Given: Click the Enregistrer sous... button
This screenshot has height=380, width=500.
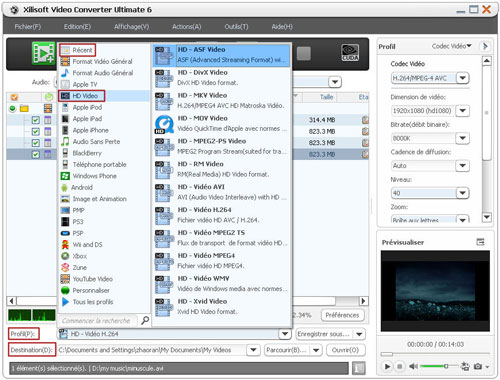Looking at the screenshot, I should click(324, 334).
